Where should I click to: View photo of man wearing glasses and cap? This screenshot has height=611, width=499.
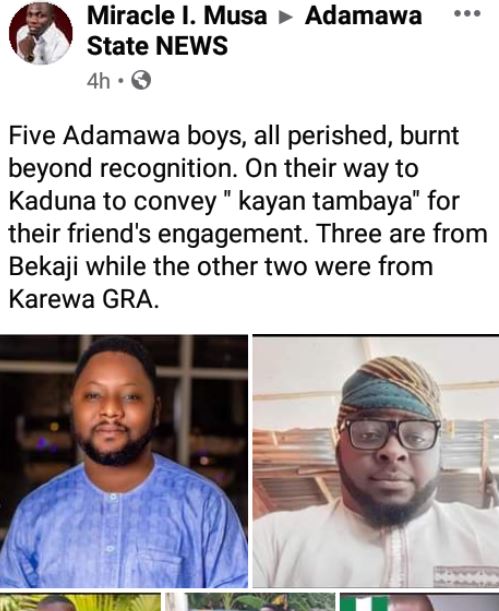[376, 461]
